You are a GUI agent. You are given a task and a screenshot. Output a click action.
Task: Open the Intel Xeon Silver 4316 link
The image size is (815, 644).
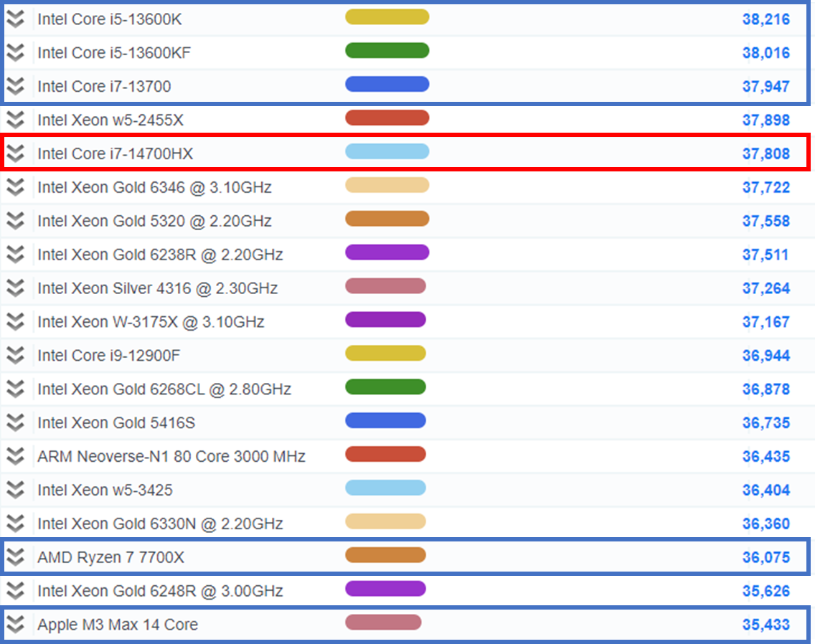coord(158,288)
